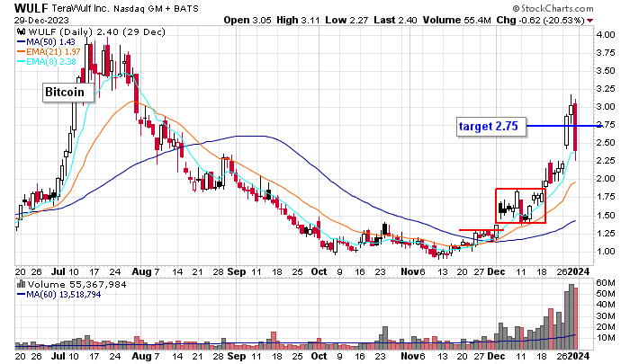Click the 1.75 price axis label
630x364 pixels.
[606, 197]
